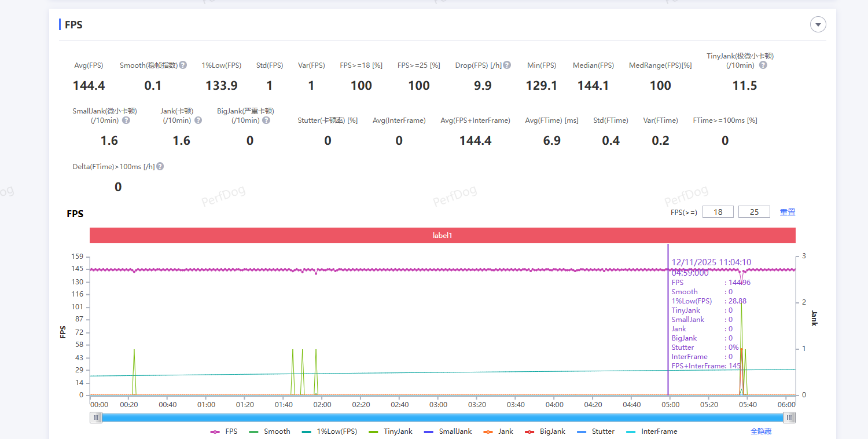Click the FTime>=100ms [%] label
868x439 pixels.
(x=725, y=120)
